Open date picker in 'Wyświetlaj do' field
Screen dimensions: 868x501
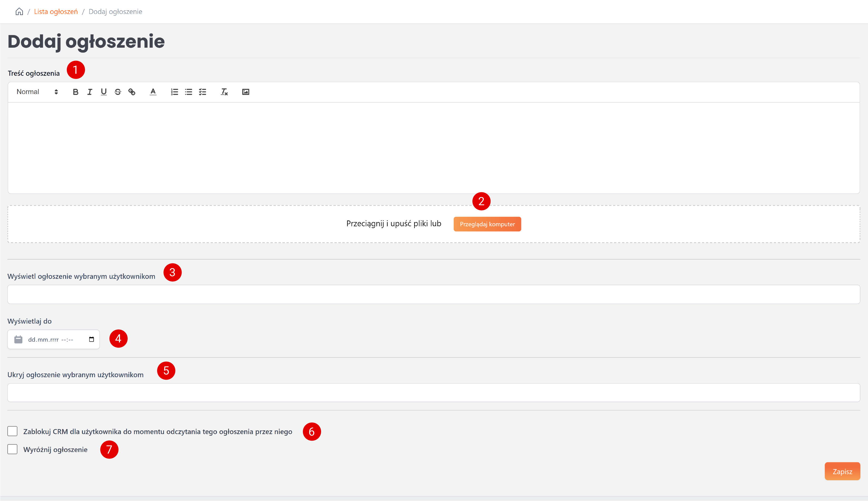[x=91, y=339]
